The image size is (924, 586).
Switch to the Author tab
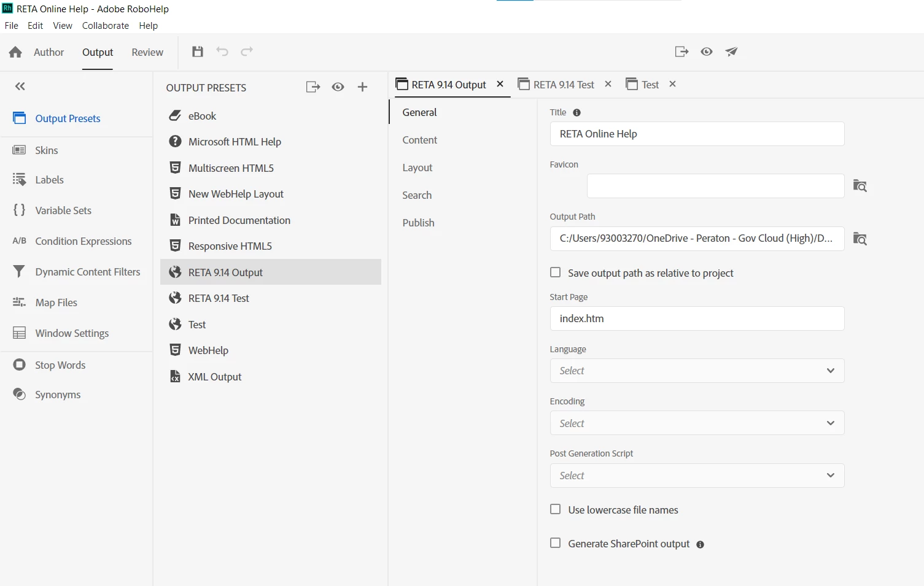49,52
